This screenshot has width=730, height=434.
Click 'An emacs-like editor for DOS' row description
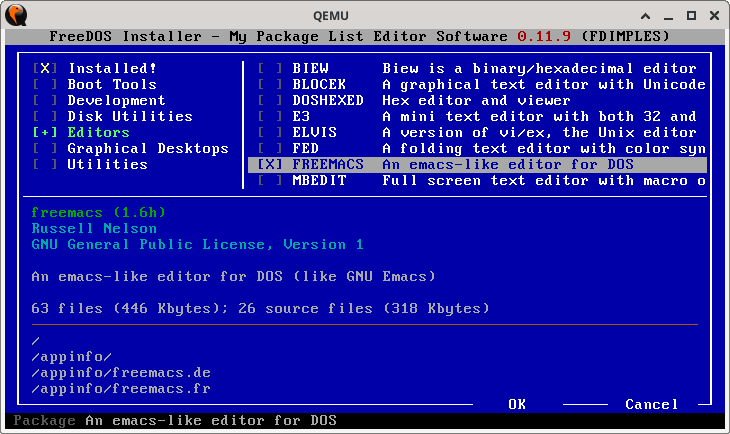click(508, 164)
